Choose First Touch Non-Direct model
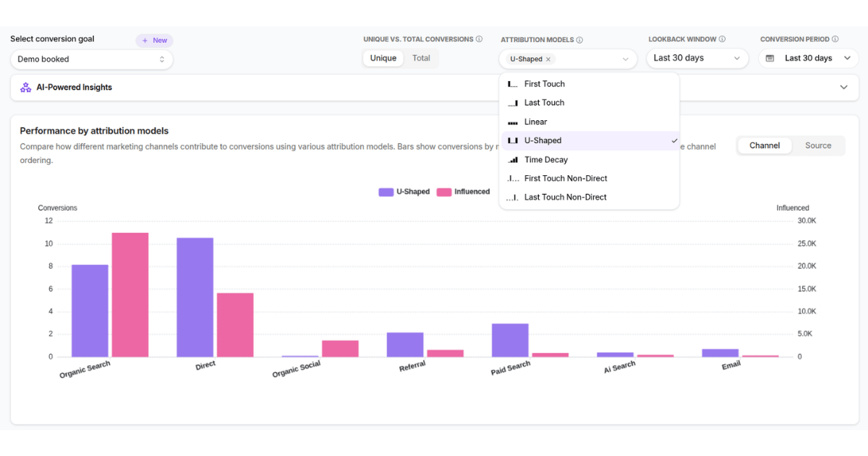Screen dimensions: 868x456 [x=590, y=178]
